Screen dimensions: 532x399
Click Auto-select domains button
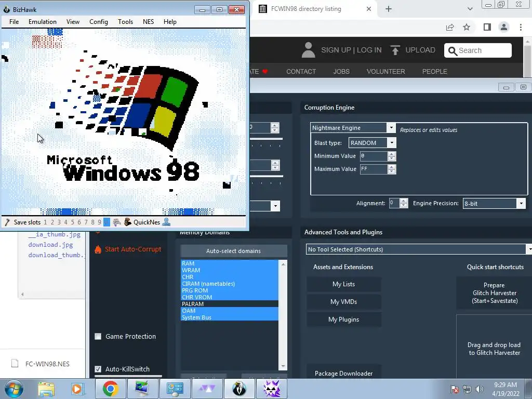[233, 251]
